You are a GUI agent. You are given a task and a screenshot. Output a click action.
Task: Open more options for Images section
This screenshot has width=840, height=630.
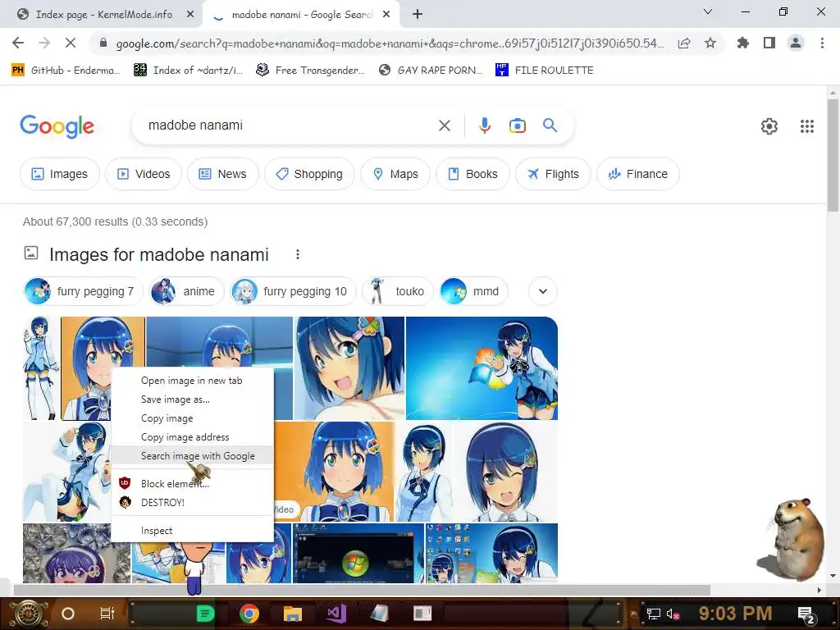coord(298,254)
